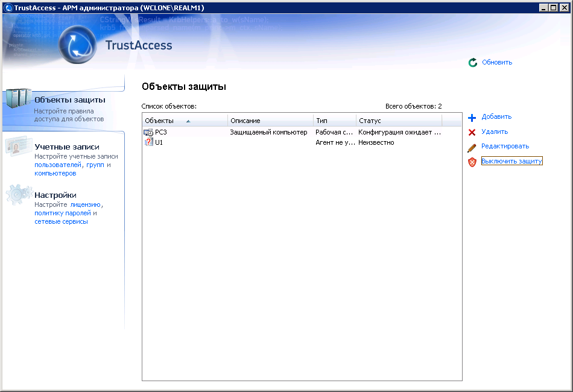573x392 pixels.
Task: Click the red shield disable protection icon
Action: (472, 162)
